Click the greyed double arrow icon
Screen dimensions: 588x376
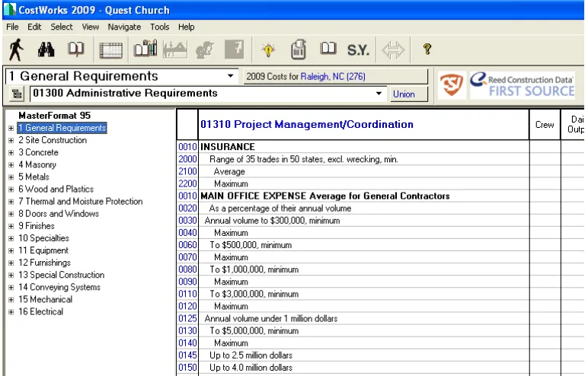click(393, 50)
